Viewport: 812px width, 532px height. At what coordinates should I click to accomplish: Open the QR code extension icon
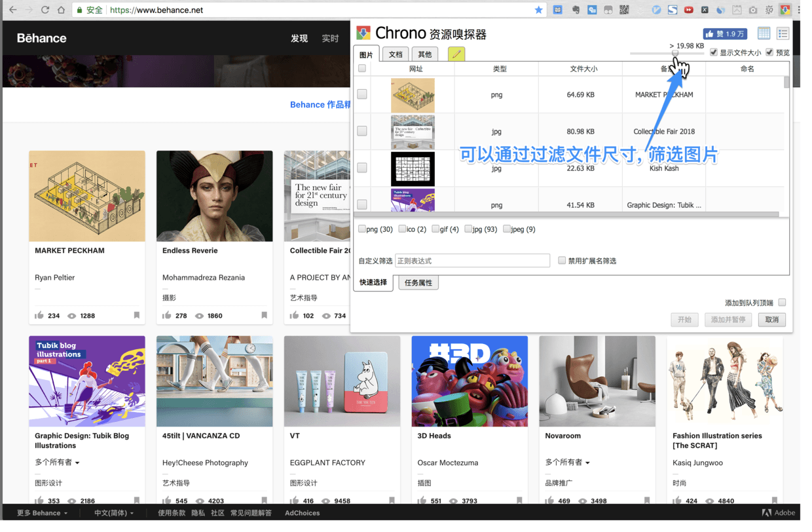coord(624,10)
